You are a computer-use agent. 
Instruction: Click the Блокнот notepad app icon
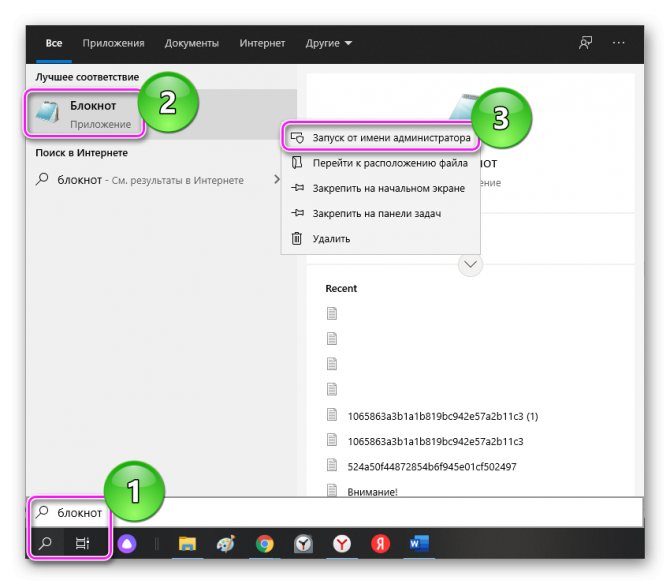click(47, 114)
